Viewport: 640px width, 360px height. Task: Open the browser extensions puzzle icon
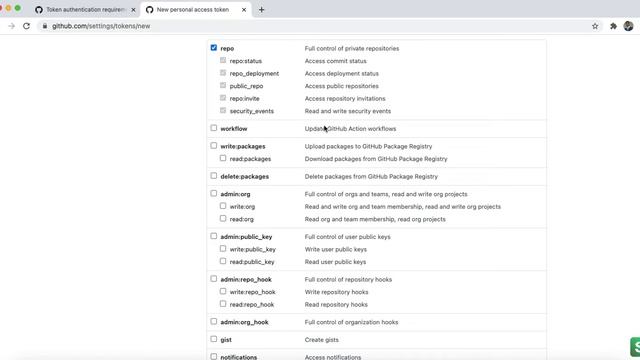(x=613, y=26)
